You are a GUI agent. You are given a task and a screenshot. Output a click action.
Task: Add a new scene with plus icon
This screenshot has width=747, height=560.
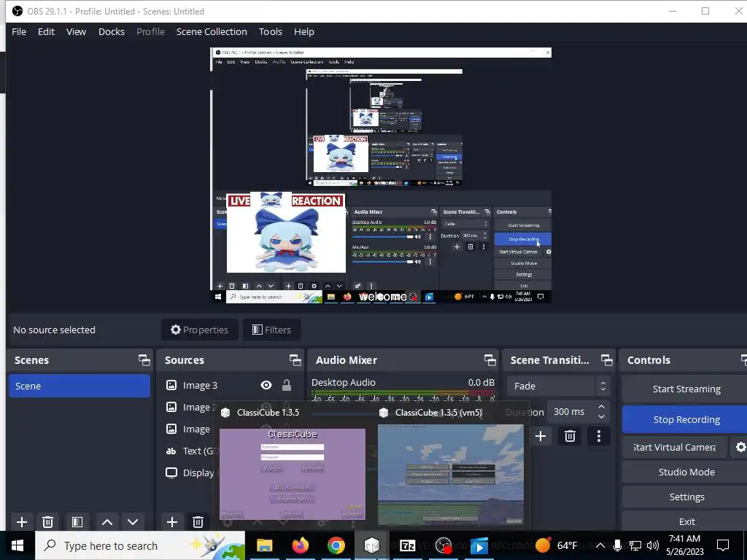coord(22,522)
